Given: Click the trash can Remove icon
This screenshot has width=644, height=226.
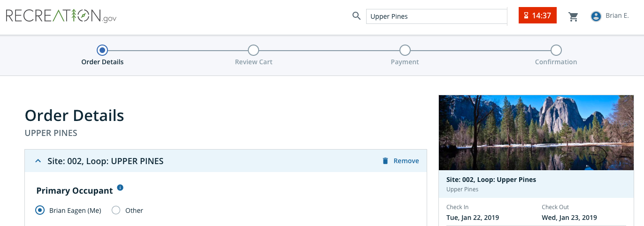Looking at the screenshot, I should 385,161.
